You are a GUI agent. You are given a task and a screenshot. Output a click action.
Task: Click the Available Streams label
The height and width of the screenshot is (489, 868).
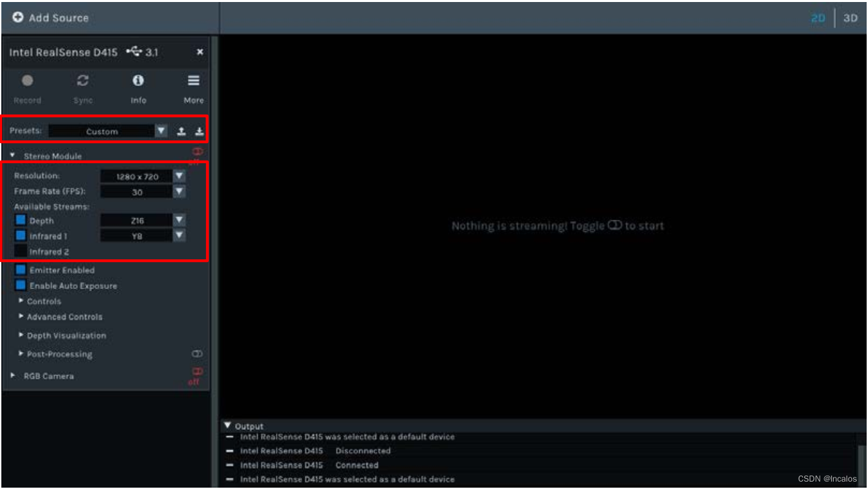(x=52, y=206)
